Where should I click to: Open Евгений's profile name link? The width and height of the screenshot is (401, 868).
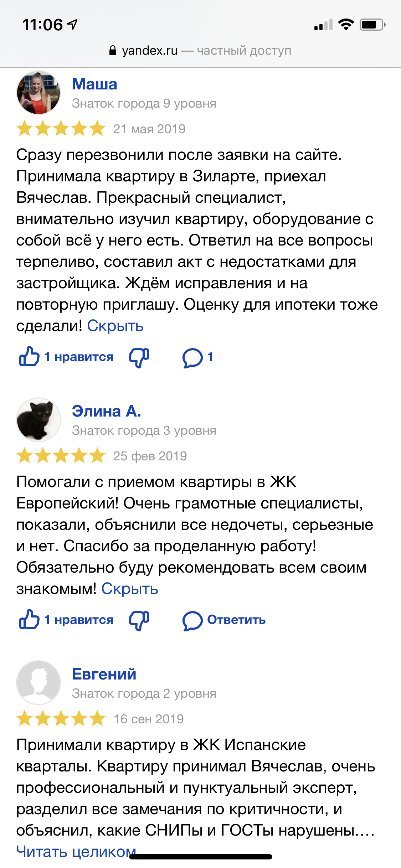coord(104,674)
